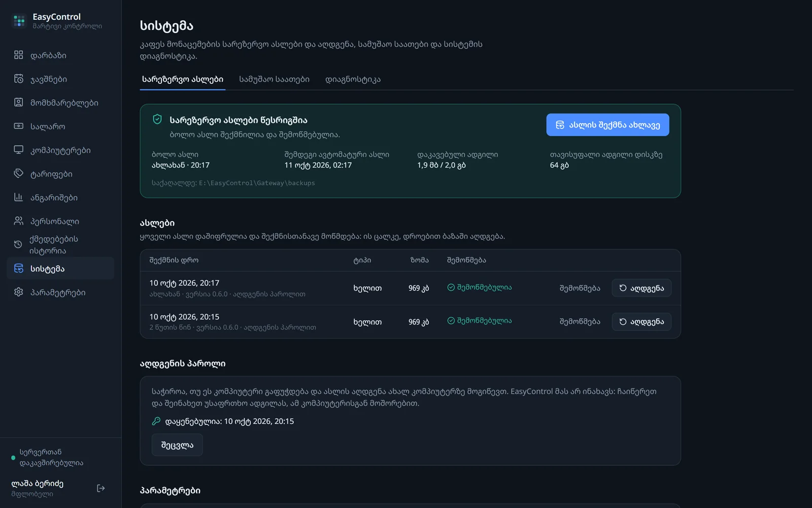Switch to სამუშაო საათები tab
812x508 pixels.
point(274,79)
